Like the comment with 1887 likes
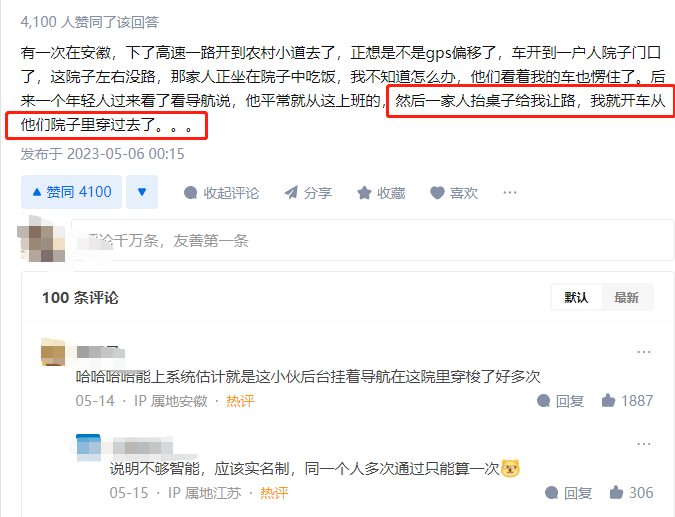The height and width of the screenshot is (517, 675). [627, 401]
